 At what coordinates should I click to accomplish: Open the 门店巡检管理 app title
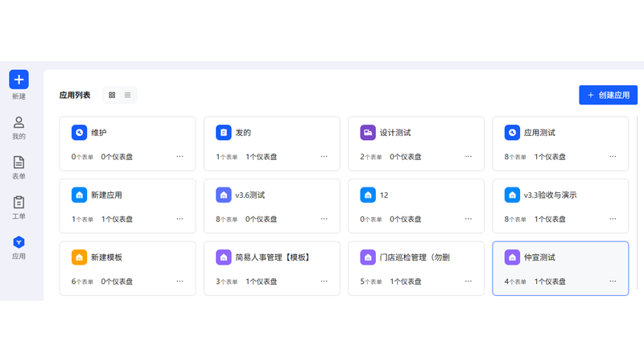click(415, 257)
